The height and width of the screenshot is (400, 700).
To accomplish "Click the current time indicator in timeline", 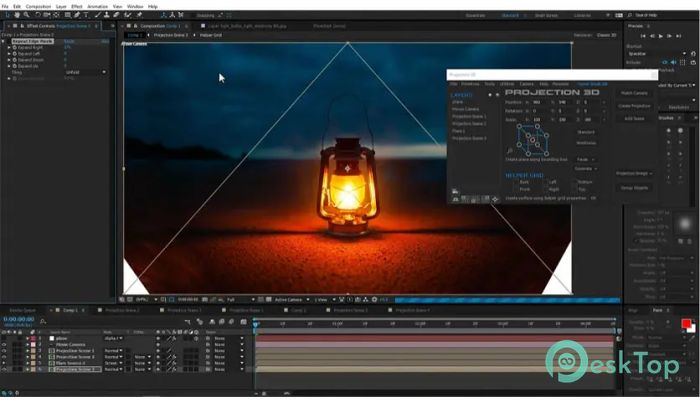I will tap(255, 325).
